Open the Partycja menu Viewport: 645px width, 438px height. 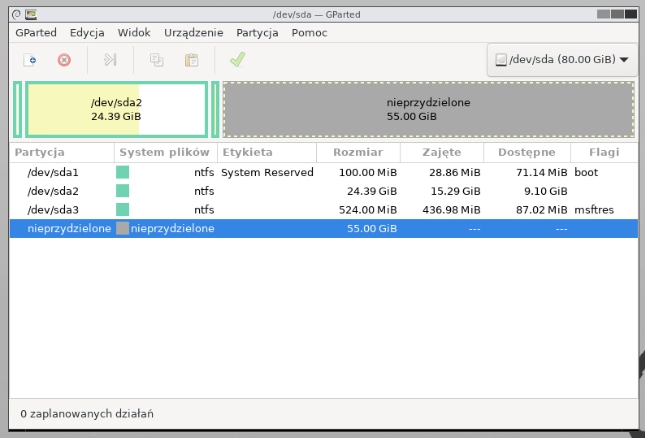pos(257,33)
